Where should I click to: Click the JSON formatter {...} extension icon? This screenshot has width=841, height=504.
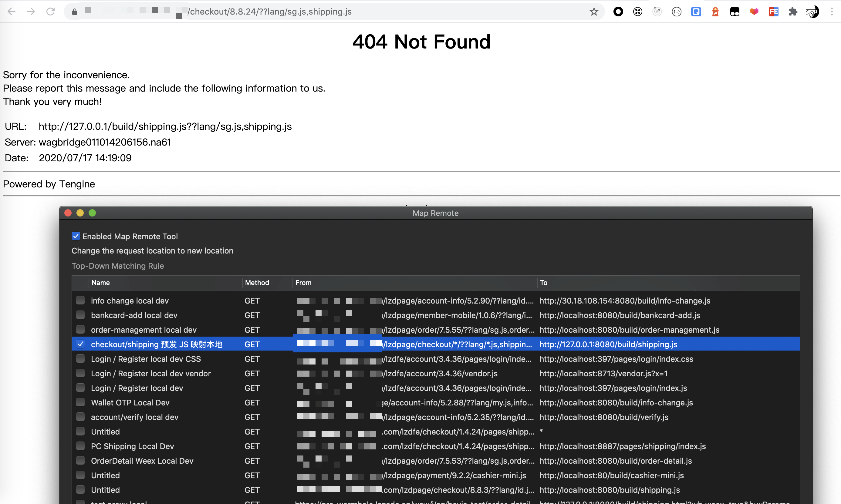coord(677,12)
